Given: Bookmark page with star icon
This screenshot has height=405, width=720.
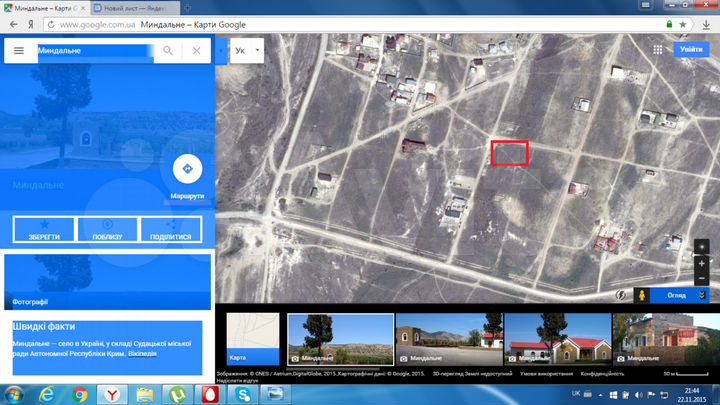Looking at the screenshot, I should click(x=683, y=24).
